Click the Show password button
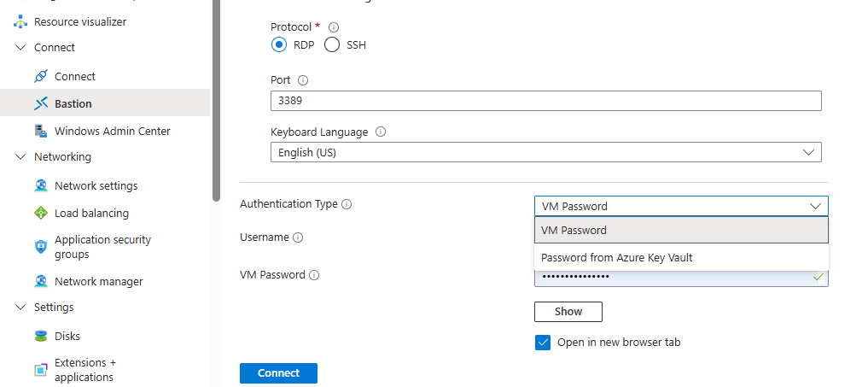This screenshot has height=387, width=868. point(568,312)
